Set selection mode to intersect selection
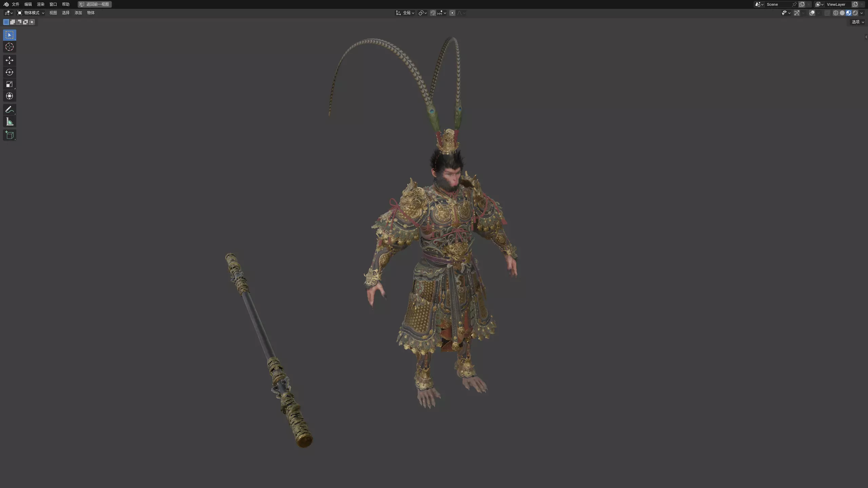Viewport: 868px width, 488px height. pos(32,22)
